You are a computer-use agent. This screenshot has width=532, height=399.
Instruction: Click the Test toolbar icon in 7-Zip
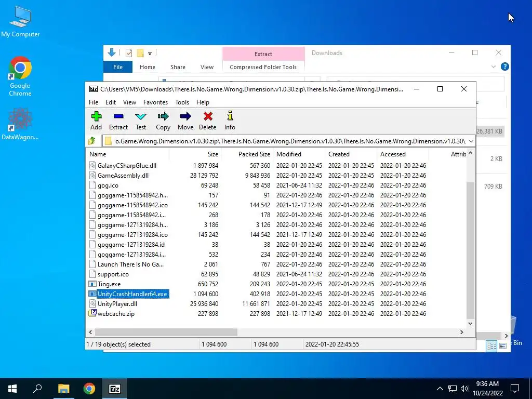pyautogui.click(x=141, y=117)
